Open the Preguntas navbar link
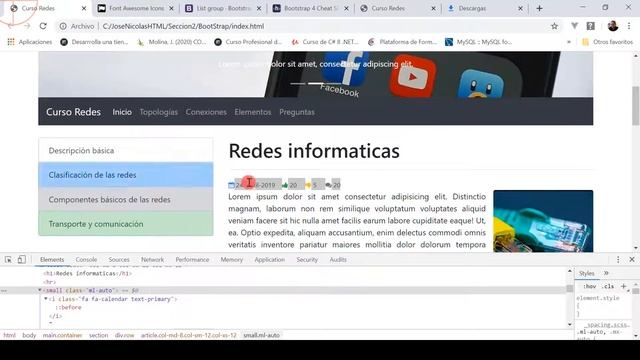The width and height of the screenshot is (640, 360). (297, 112)
